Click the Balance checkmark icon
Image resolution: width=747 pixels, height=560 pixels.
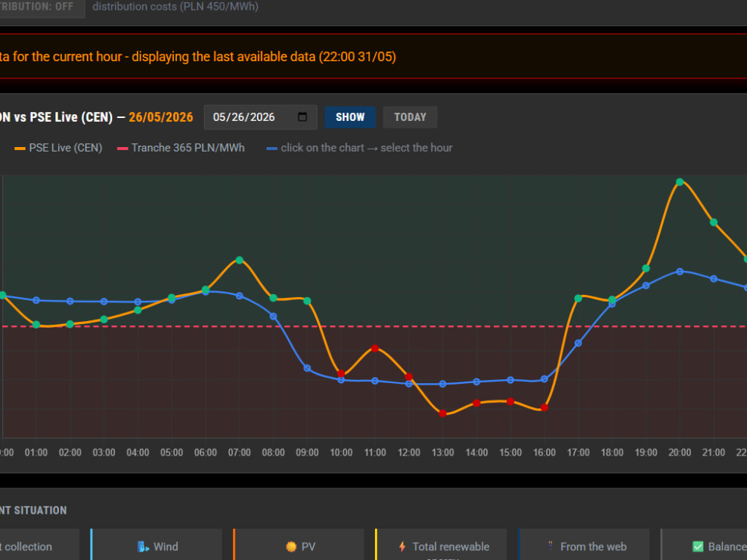tap(698, 547)
